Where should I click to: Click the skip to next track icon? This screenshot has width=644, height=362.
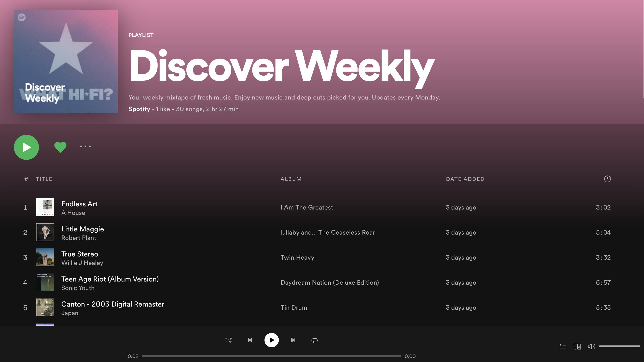tap(293, 340)
